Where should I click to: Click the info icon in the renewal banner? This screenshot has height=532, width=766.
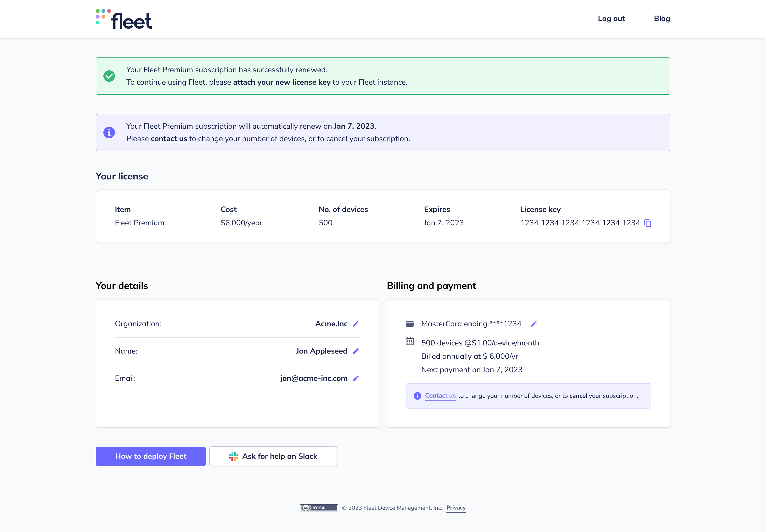[x=109, y=132]
